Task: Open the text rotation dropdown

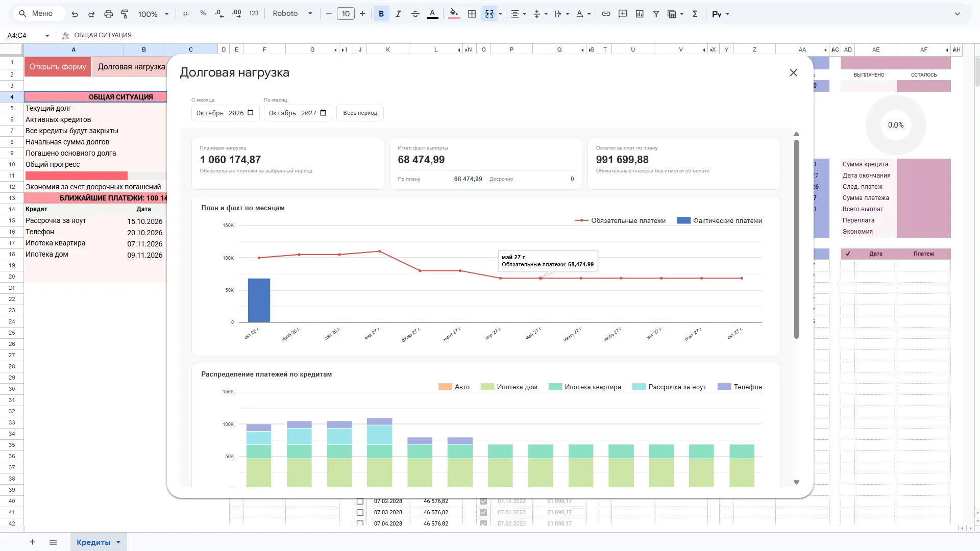Action: point(583,14)
